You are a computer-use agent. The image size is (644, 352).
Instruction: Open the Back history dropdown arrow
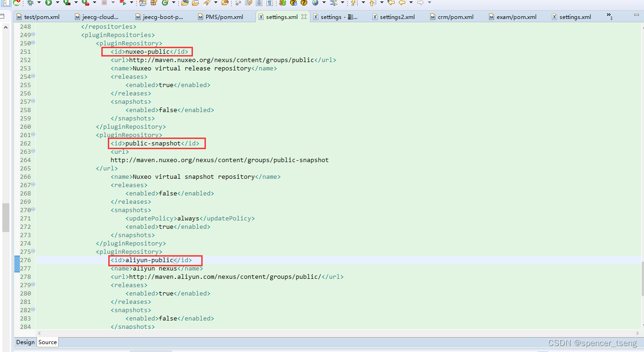[x=411, y=2]
